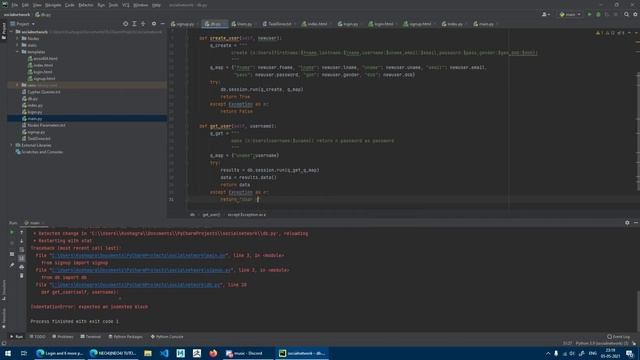
Task: Open Project panel settings gear
Action: [154, 24]
